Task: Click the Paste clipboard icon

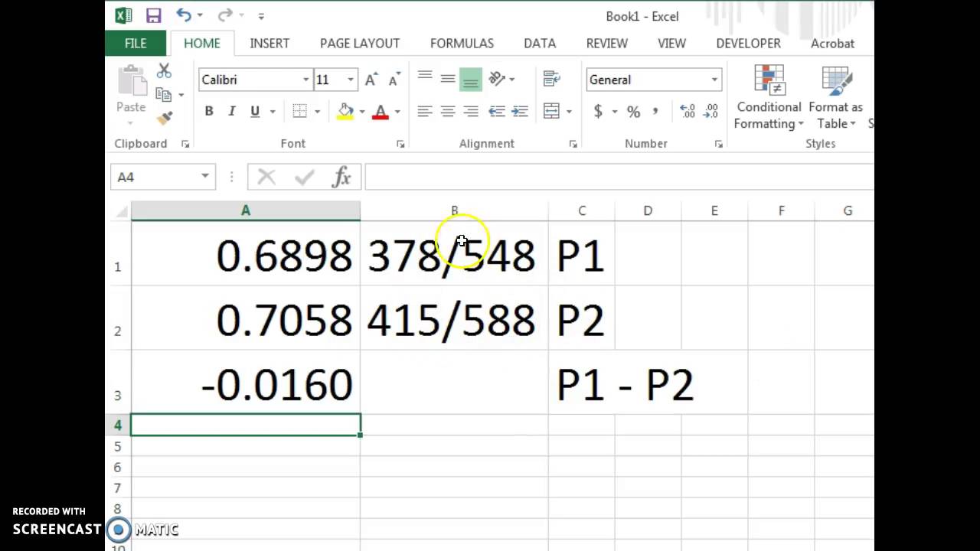Action: coord(132,81)
